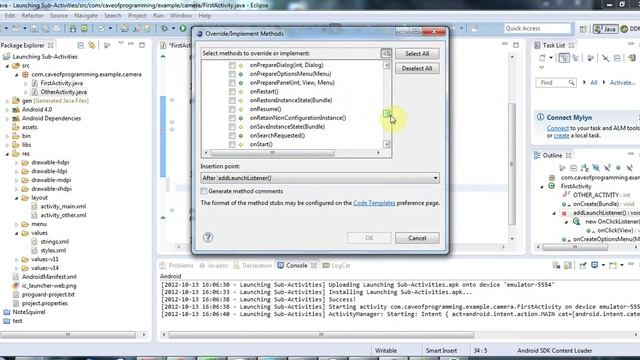
Task: Open the dialog help question mark icon
Action: pyautogui.click(x=208, y=237)
